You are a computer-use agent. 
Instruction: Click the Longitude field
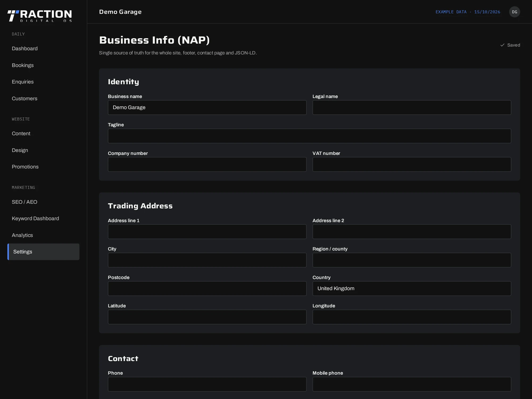click(412, 317)
